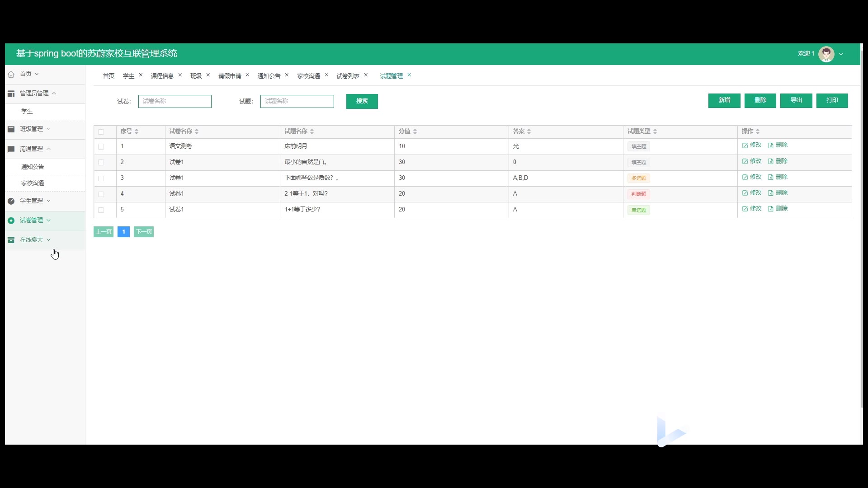Go to 上一页 previous page
This screenshot has width=868, height=488.
(x=104, y=232)
